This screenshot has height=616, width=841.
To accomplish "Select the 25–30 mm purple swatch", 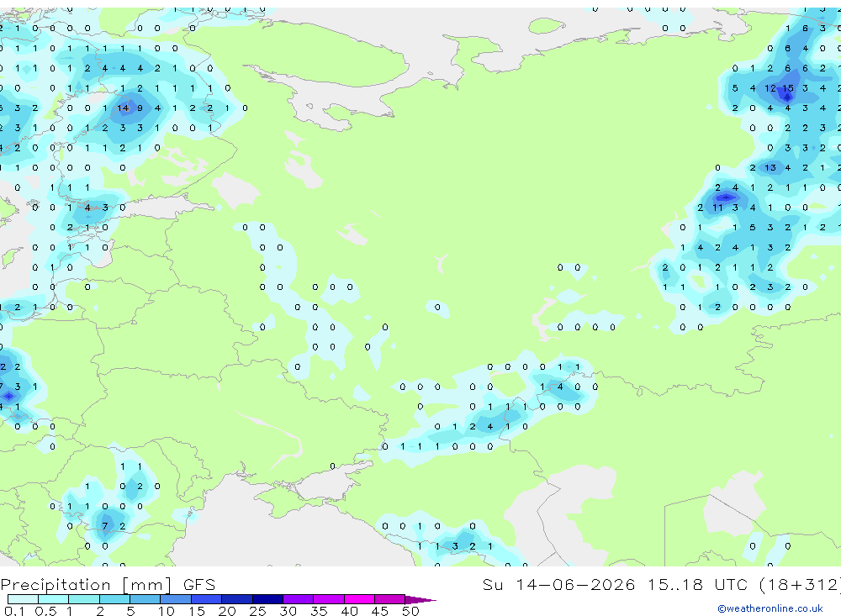I will [267, 599].
